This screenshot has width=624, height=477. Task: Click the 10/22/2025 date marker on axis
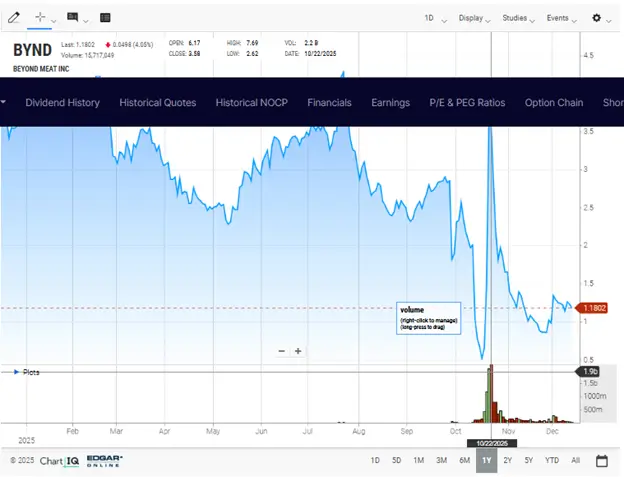pos(492,443)
